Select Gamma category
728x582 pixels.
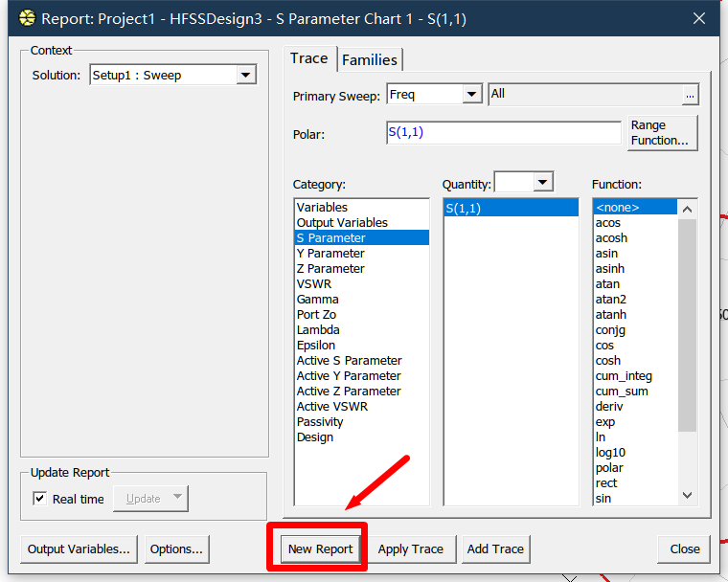coord(362,299)
